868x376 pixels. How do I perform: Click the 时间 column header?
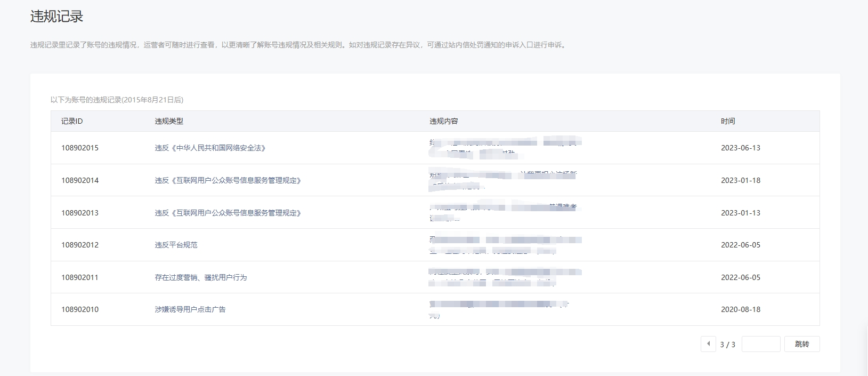pos(728,121)
